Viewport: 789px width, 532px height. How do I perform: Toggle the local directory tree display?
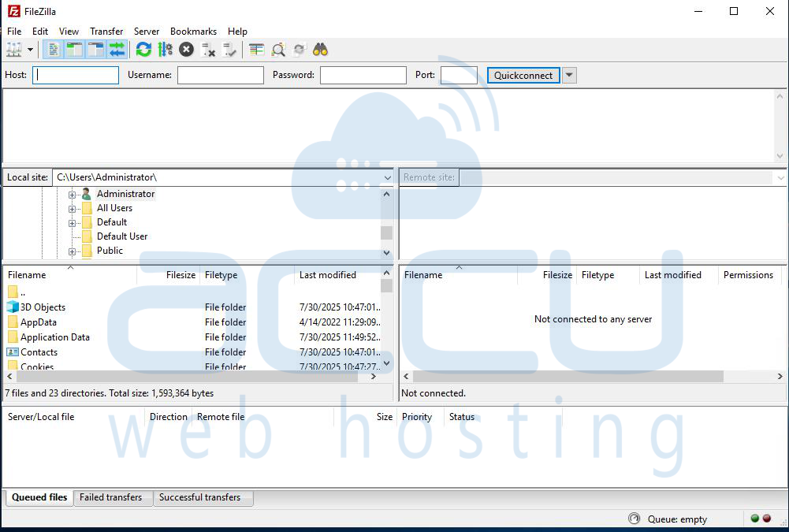74,50
